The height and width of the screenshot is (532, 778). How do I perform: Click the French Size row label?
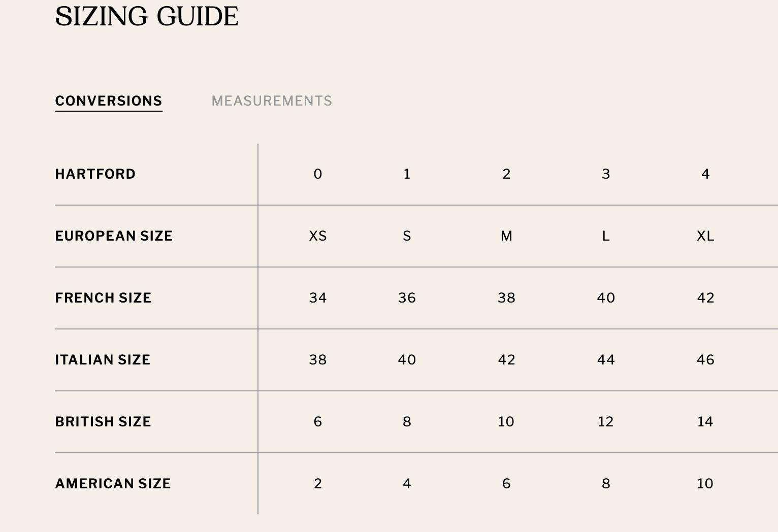click(x=103, y=298)
